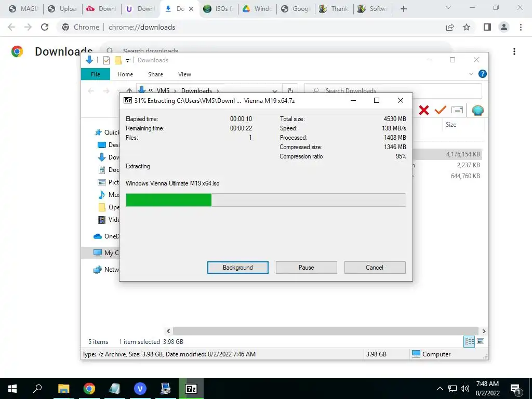The height and width of the screenshot is (399, 532).
Task: Click the extraction progress bar
Action: point(265,200)
